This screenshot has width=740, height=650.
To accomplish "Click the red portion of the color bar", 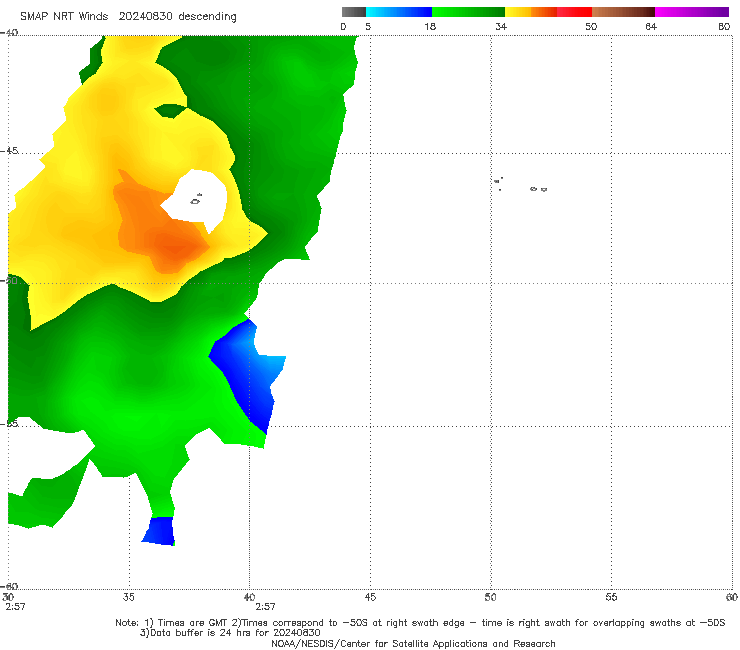I will pyautogui.click(x=574, y=12).
